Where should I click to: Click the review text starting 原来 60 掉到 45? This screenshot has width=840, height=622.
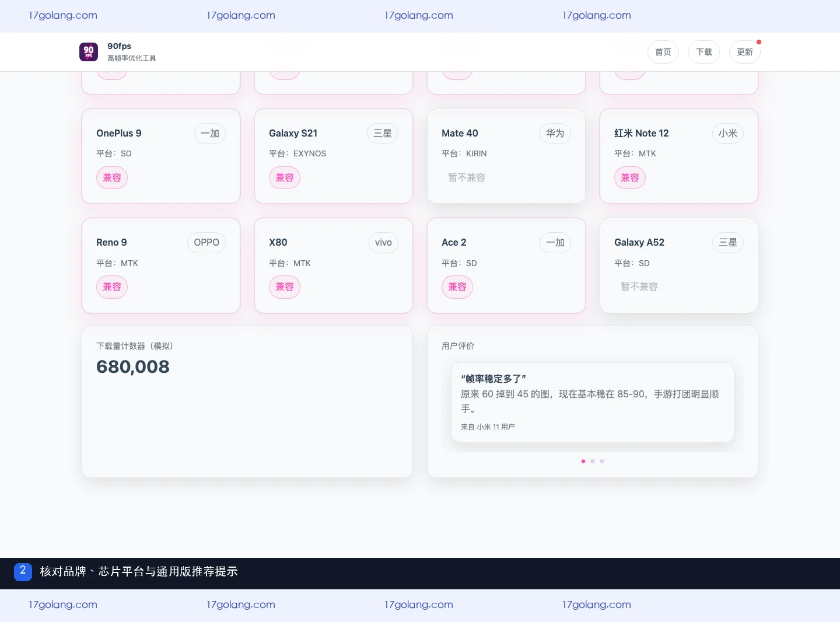tap(590, 401)
